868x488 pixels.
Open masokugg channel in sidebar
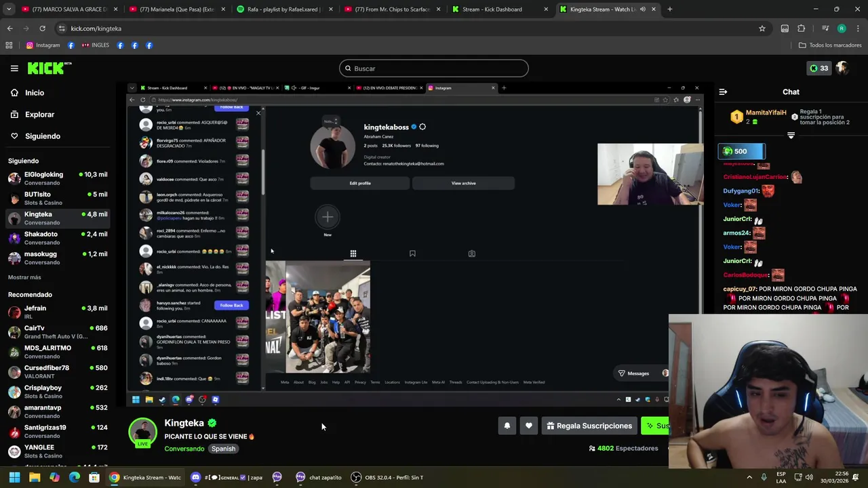tap(58, 258)
